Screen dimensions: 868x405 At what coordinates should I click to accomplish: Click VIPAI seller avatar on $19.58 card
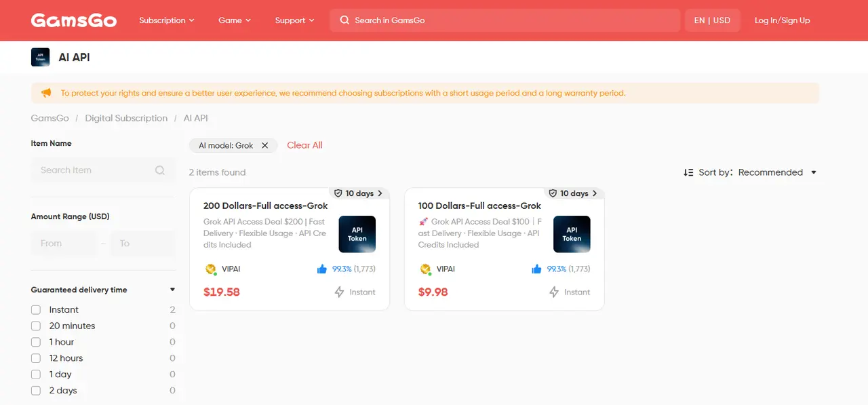point(211,269)
